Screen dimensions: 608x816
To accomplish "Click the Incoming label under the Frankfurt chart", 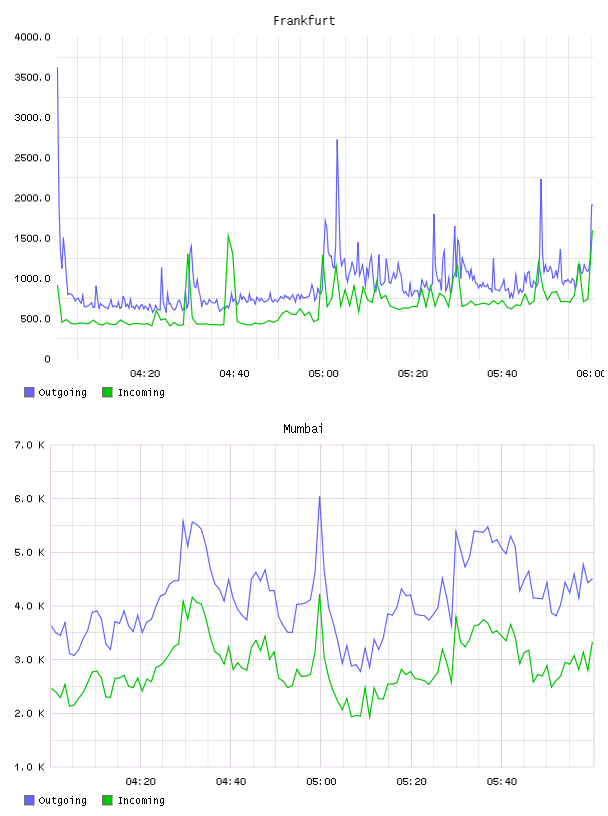I will (x=141, y=392).
